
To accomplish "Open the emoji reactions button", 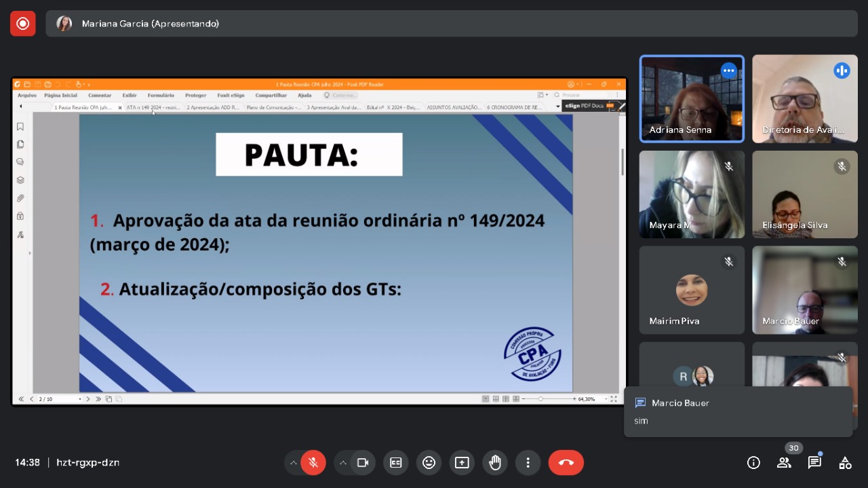I will pyautogui.click(x=429, y=462).
